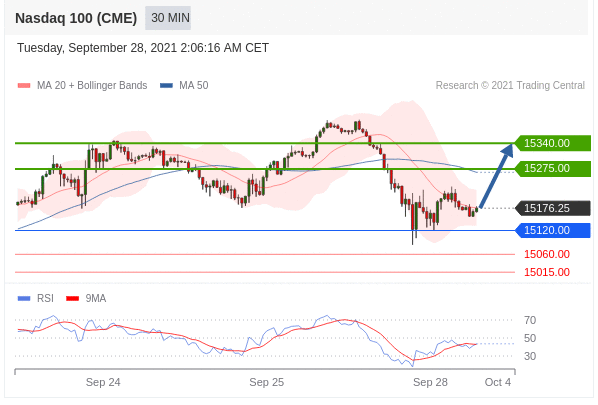Click the RSI 70 level label
This screenshot has width=598, height=405.
(x=530, y=320)
